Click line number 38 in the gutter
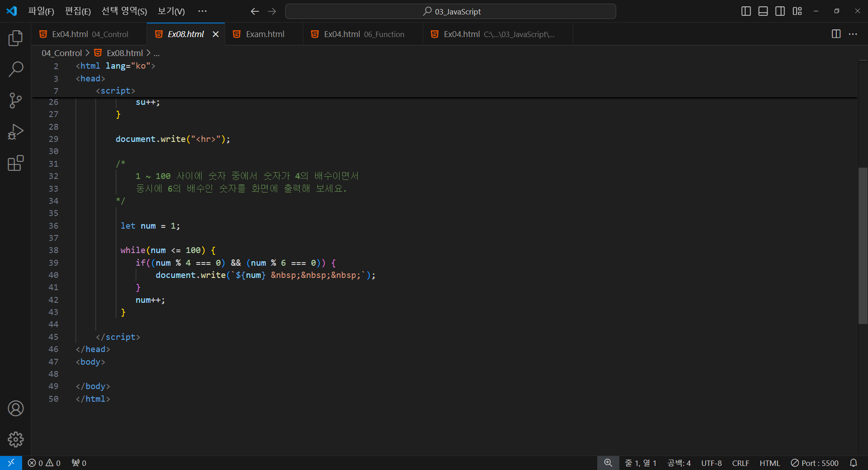The height and width of the screenshot is (470, 868). [x=53, y=250]
